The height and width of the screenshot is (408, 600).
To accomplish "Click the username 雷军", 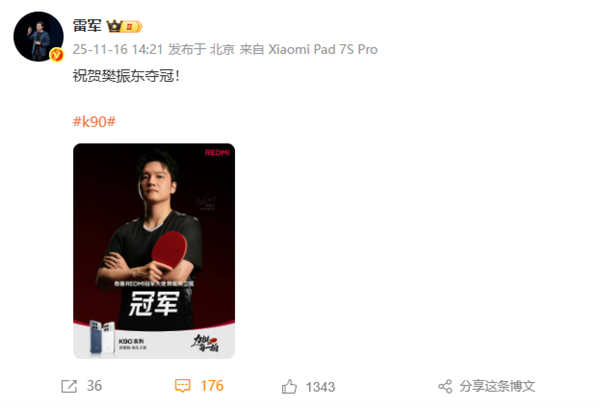I will [87, 26].
